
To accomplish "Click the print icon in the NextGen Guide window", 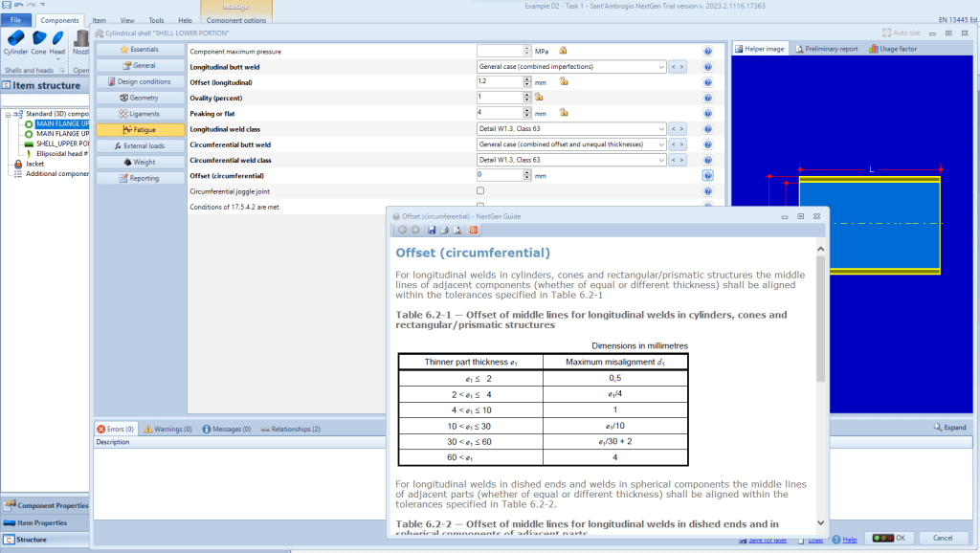I will pyautogui.click(x=444, y=230).
